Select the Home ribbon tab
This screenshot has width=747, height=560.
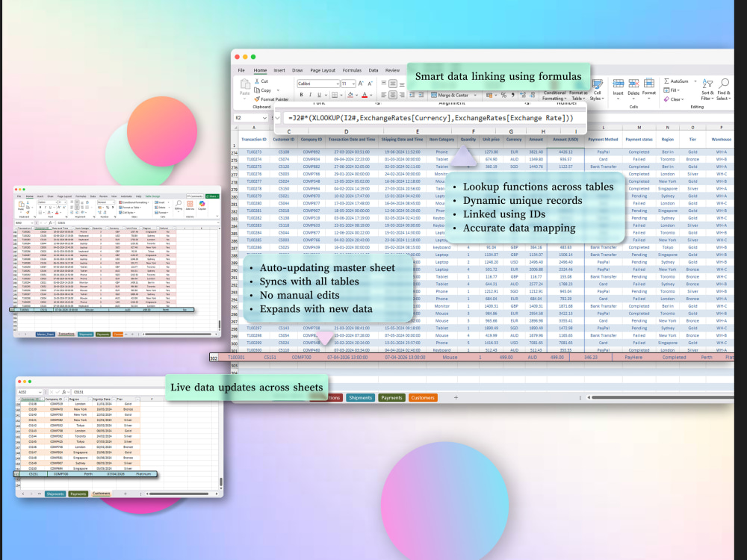(260, 70)
